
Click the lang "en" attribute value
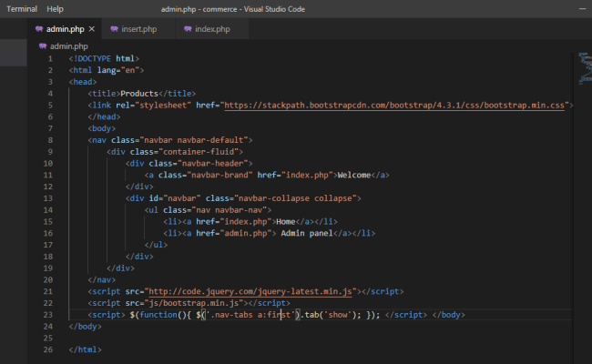[130, 71]
